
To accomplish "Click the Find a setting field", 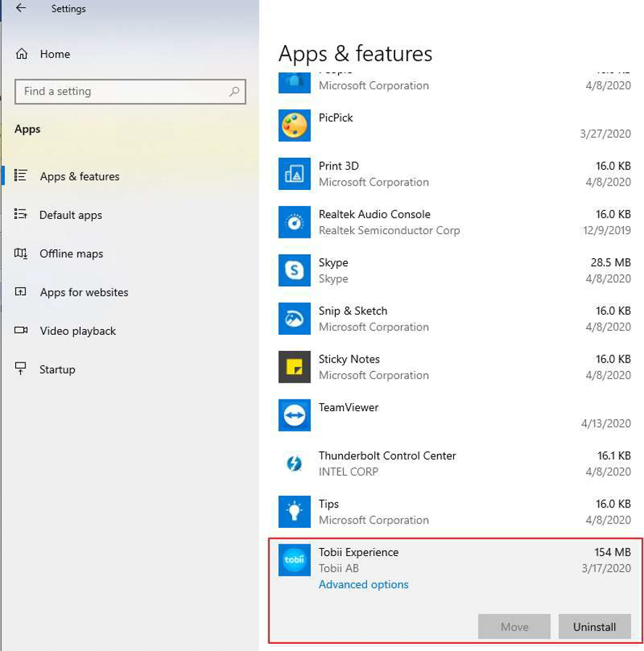I will pyautogui.click(x=120, y=92).
